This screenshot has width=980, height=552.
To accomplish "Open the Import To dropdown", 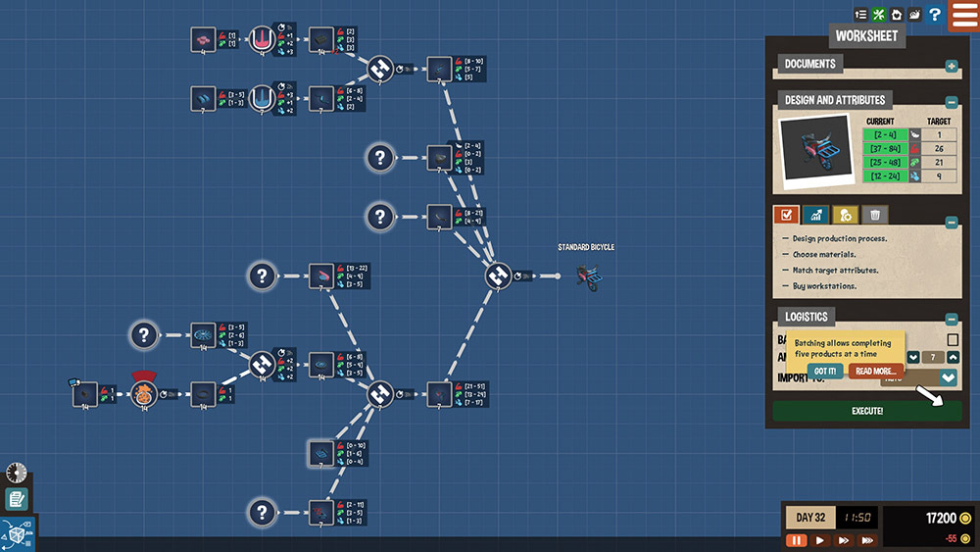I will point(949,377).
